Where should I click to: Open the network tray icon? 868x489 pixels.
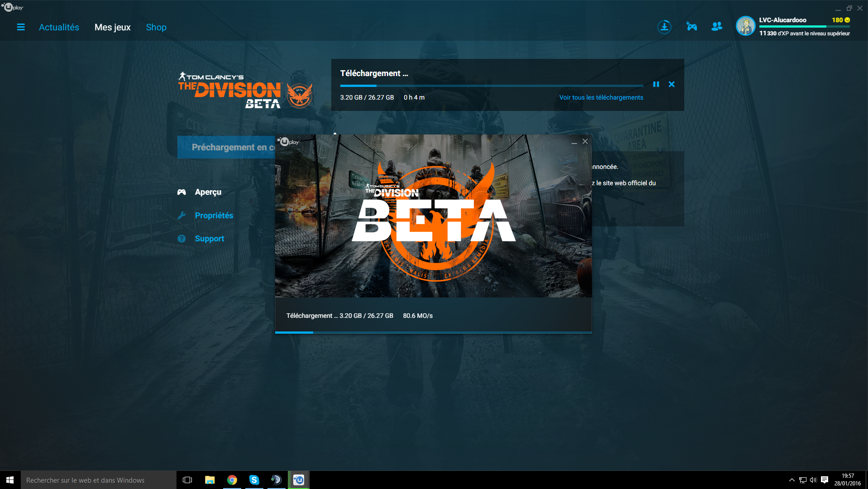coord(802,480)
